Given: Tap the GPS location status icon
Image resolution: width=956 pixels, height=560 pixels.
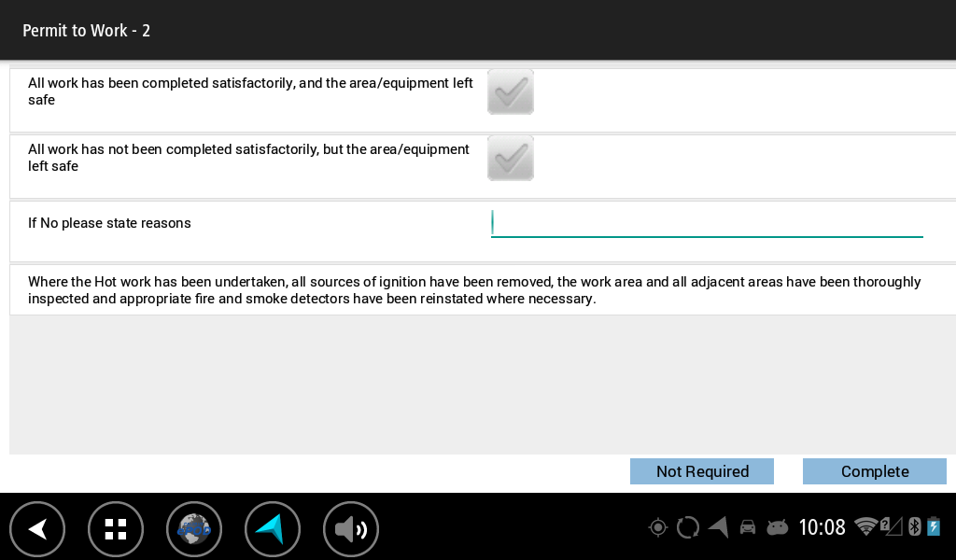Looking at the screenshot, I should click(x=658, y=527).
